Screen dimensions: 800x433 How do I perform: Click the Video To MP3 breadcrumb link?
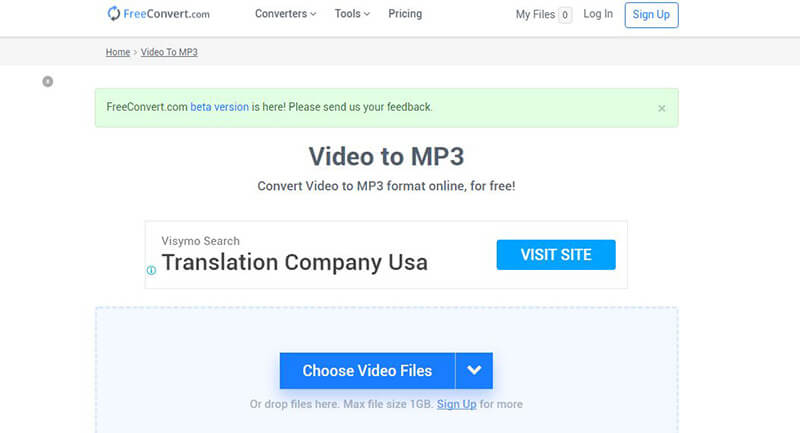169,52
